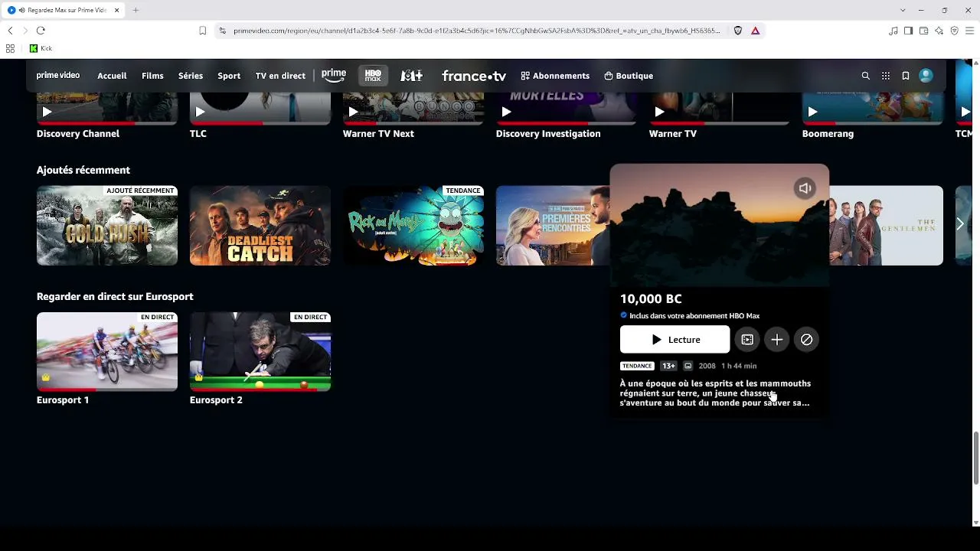Open the Boomerang channel label
This screenshot has height=551, width=980.
click(828, 134)
